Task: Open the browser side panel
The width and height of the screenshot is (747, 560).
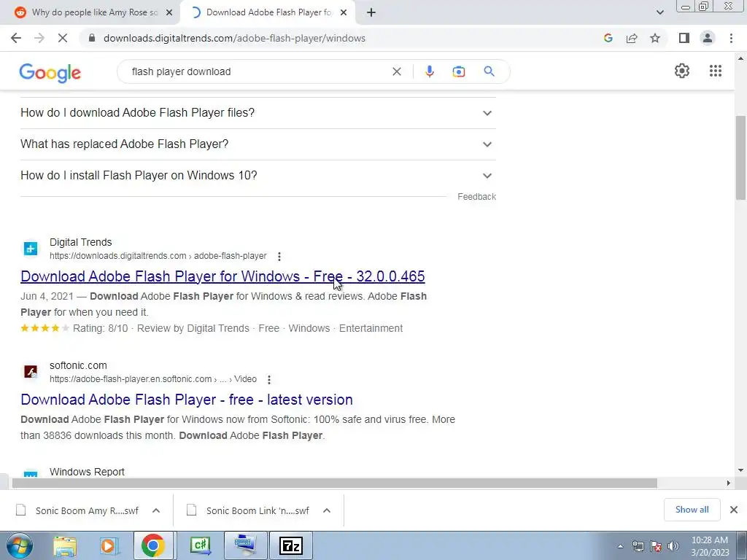Action: point(684,38)
